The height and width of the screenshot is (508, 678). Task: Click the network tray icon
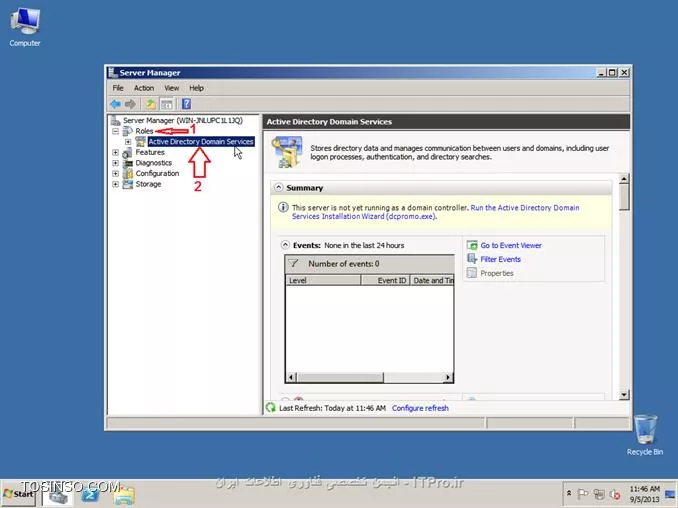click(x=599, y=494)
